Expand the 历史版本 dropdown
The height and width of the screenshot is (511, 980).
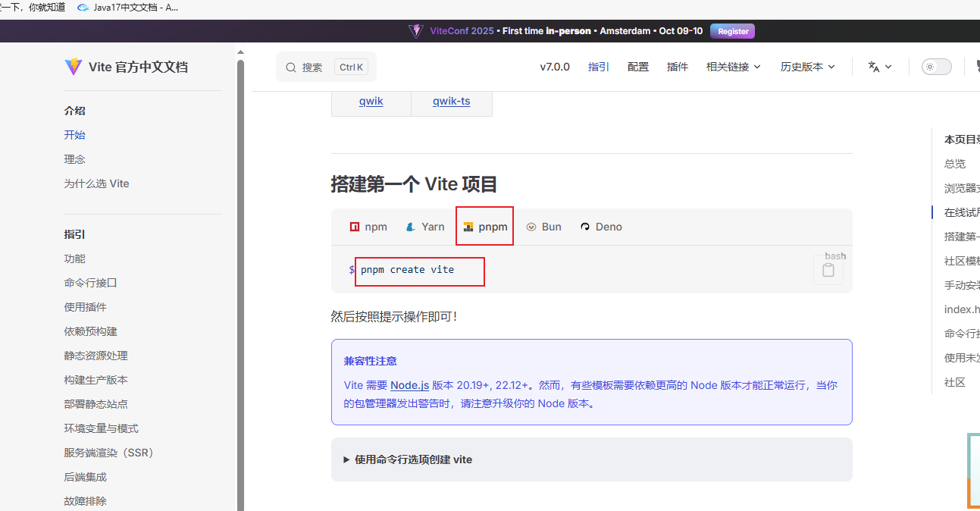(808, 67)
